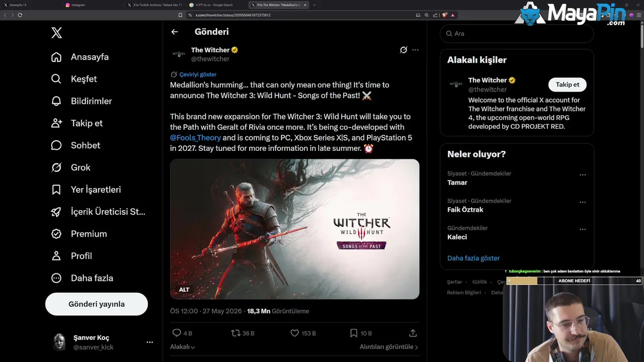The width and height of the screenshot is (644, 362).
Task: Open the Witcher Songs of the Past image
Action: pos(294,229)
